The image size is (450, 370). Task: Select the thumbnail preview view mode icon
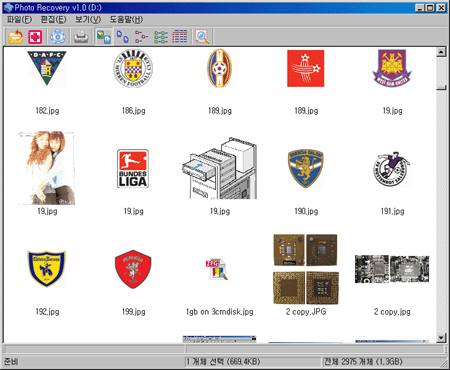[x=104, y=37]
